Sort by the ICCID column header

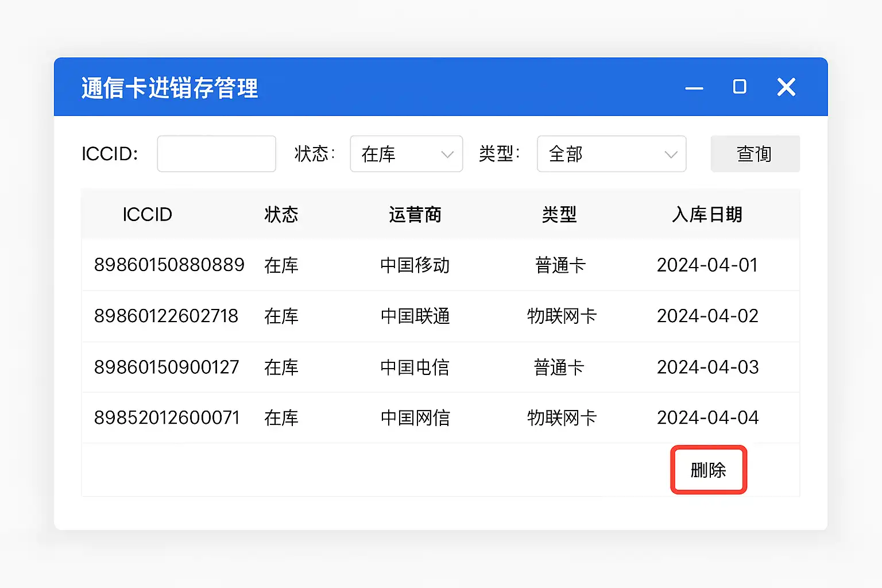148,215
